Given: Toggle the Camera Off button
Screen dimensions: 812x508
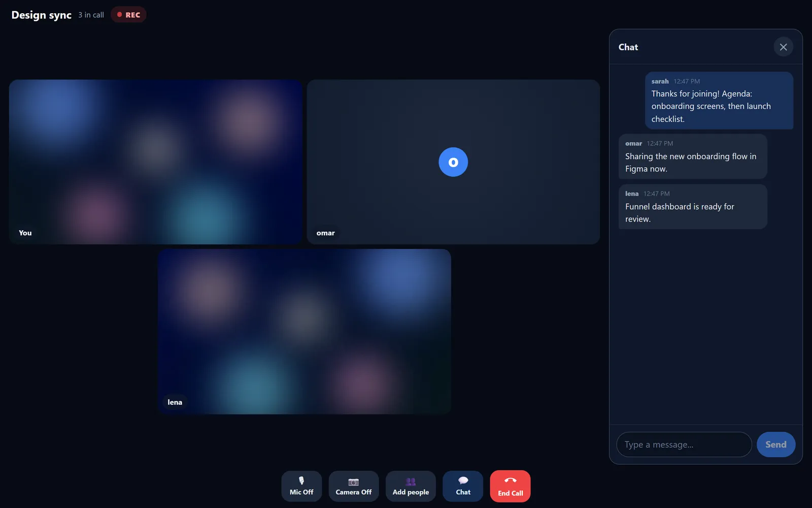Looking at the screenshot, I should tap(354, 486).
